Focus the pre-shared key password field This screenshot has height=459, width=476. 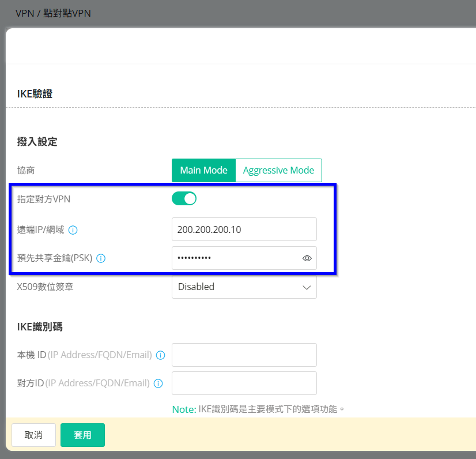tap(236, 258)
